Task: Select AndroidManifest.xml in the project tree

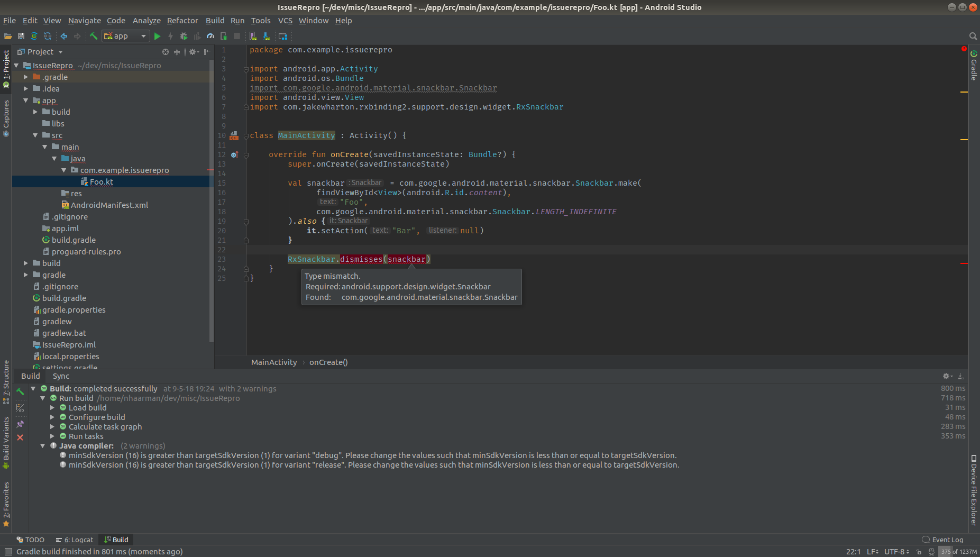Action: coord(109,205)
